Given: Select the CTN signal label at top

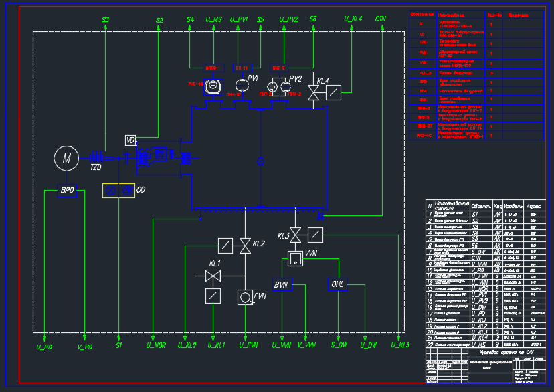Looking at the screenshot, I should pyautogui.click(x=380, y=19).
